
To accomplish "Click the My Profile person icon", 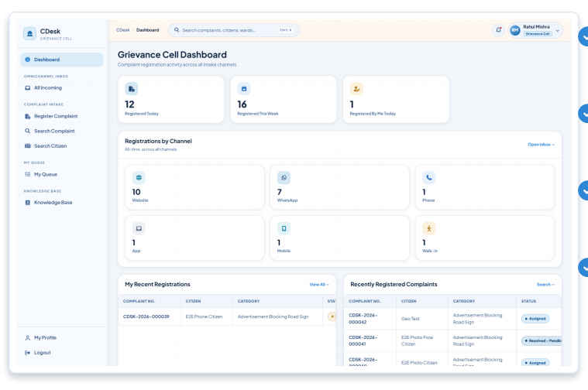I will (x=27, y=337).
